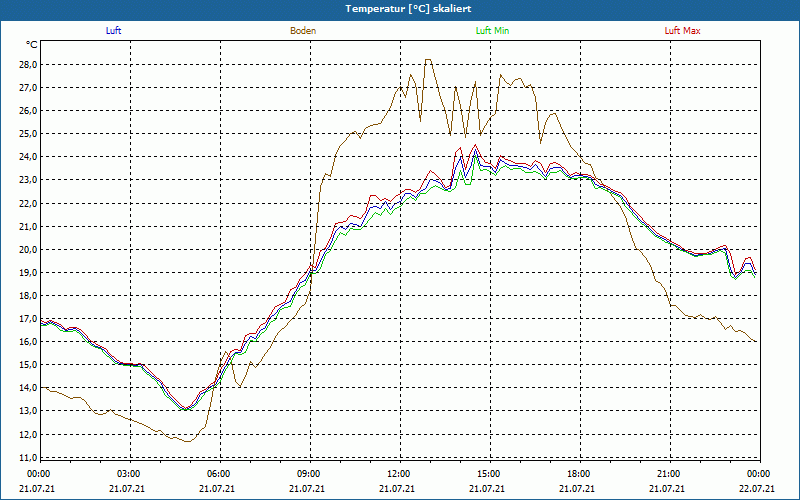This screenshot has height=500, width=800.
Task: Click the 11,0 y-axis value
Action: pyautogui.click(x=28, y=457)
